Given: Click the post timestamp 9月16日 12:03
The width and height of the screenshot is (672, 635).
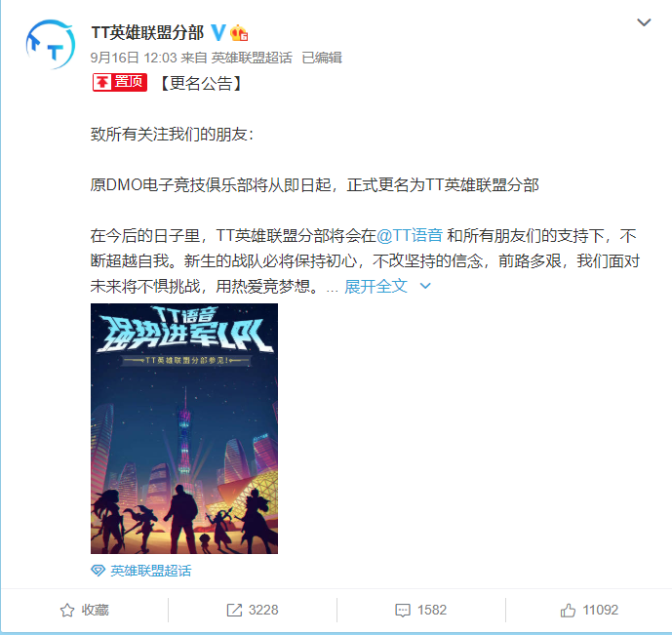Looking at the screenshot, I should (134, 58).
